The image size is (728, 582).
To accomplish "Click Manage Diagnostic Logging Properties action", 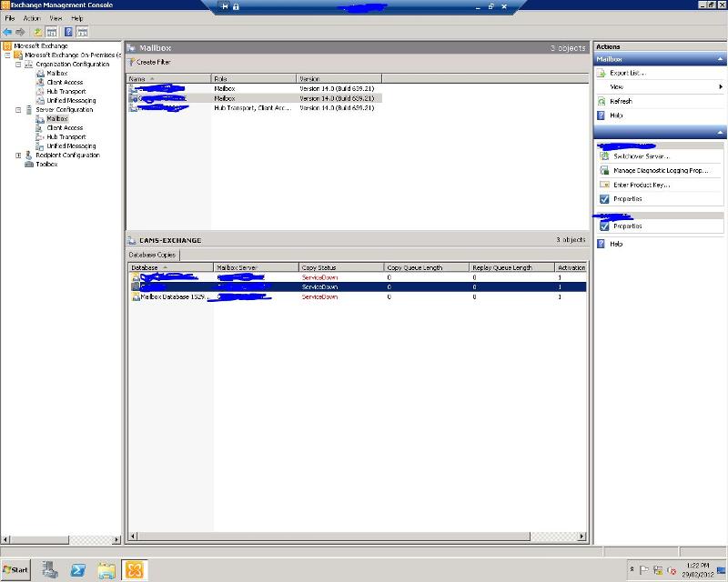I will [661, 170].
